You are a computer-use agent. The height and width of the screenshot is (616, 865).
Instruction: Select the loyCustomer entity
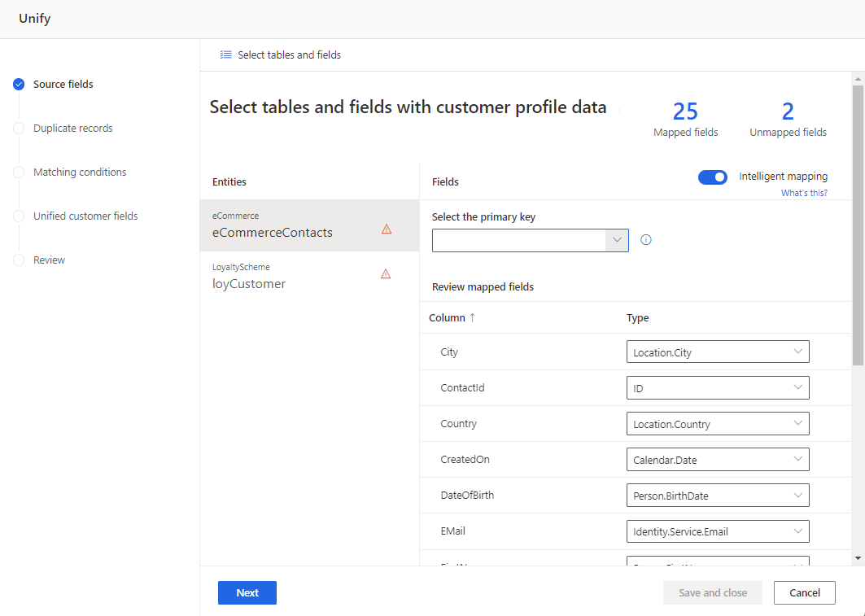pos(309,277)
